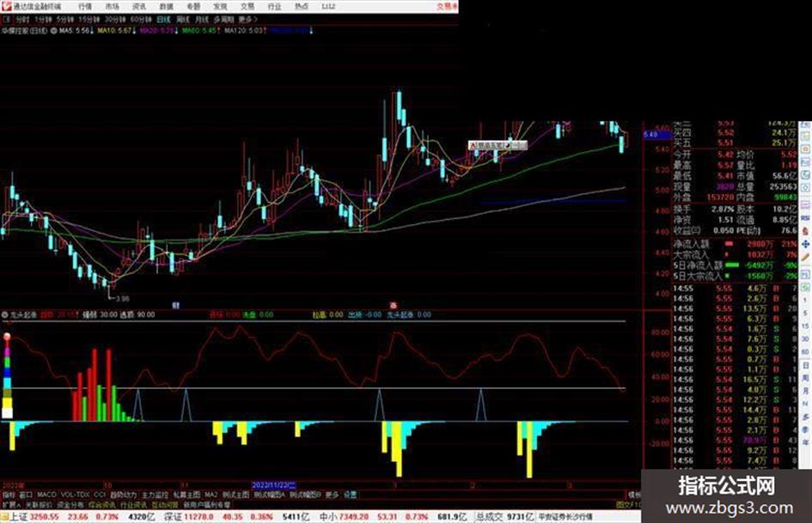The image size is (812, 523).
Task: Switch to 1分钟 period
Action: pyautogui.click(x=43, y=20)
